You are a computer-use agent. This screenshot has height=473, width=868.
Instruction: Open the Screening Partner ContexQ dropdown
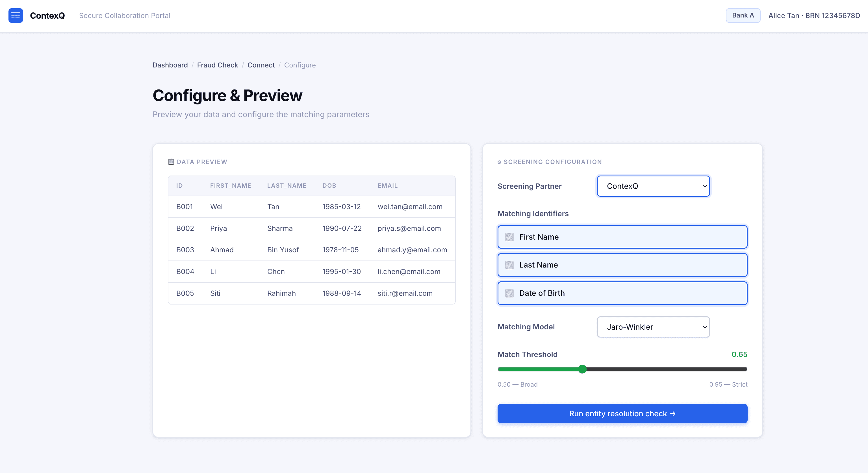click(653, 186)
